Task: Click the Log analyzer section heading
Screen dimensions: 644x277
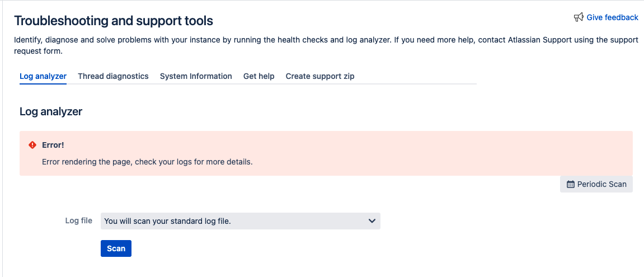Action: tap(51, 111)
